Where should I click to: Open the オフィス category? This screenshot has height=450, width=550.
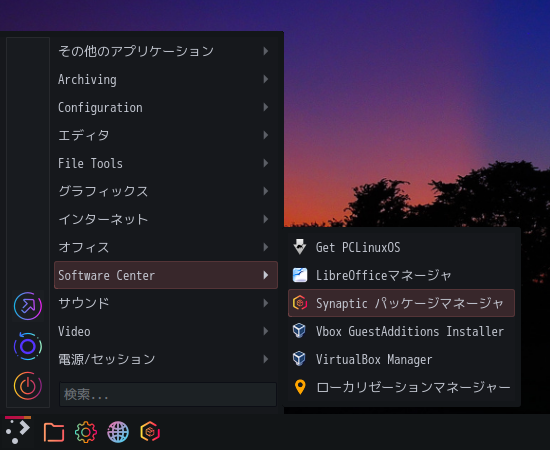tap(166, 247)
